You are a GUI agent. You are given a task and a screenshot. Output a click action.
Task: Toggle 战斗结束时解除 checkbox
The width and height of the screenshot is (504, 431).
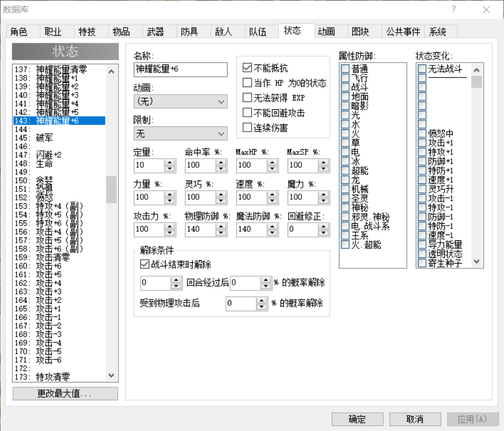click(144, 264)
